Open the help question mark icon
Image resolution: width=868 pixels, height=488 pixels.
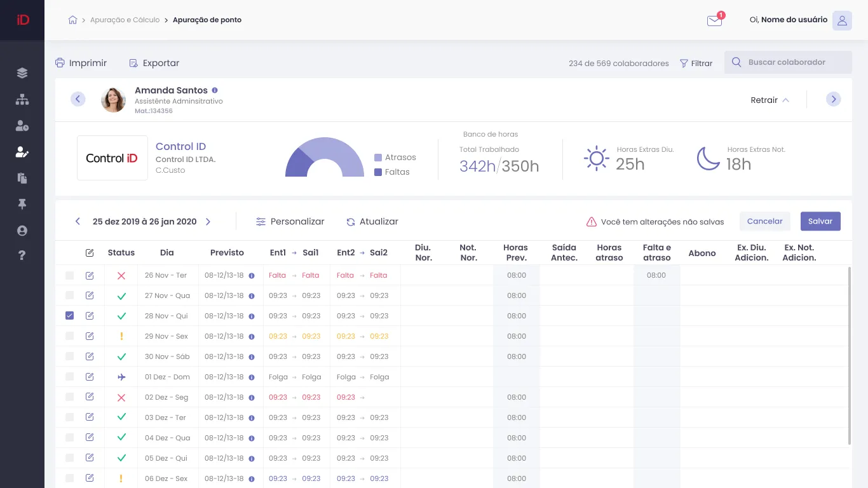[x=22, y=255]
